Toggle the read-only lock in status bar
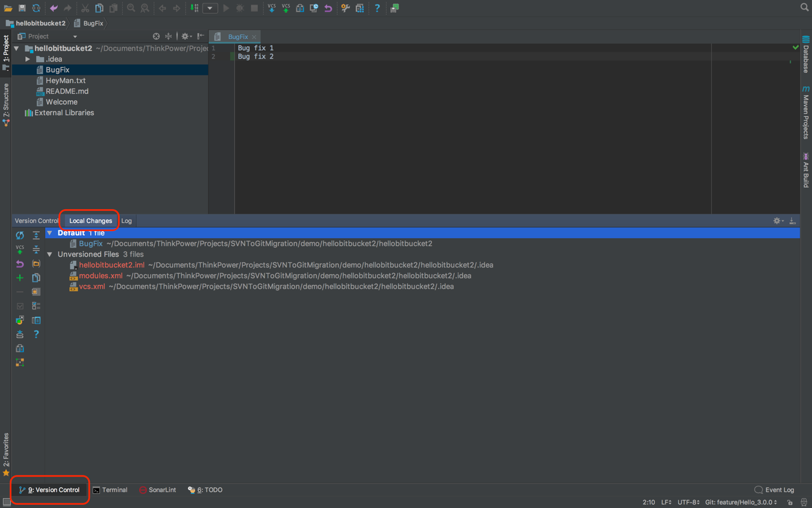The image size is (812, 508). pos(790,503)
